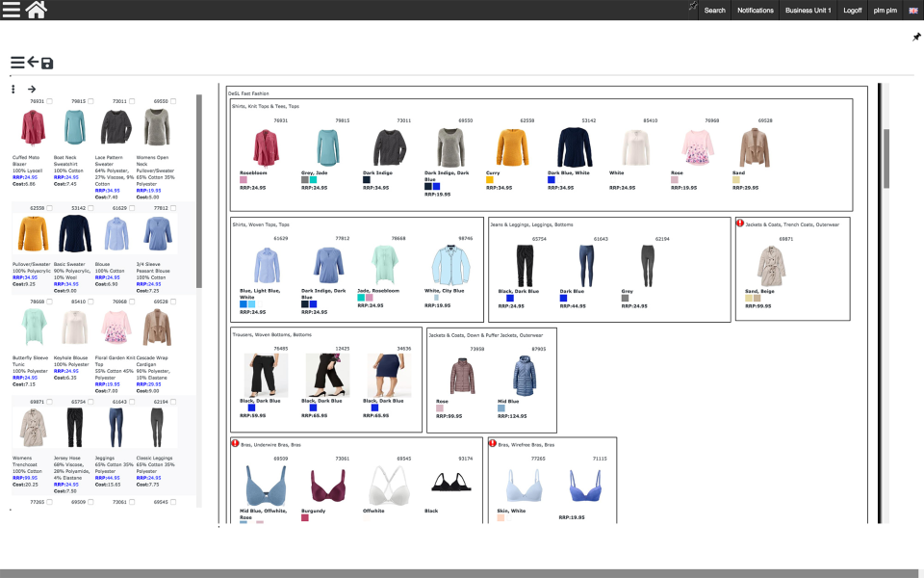
Task: Open Search in the top bar
Action: [x=715, y=10]
